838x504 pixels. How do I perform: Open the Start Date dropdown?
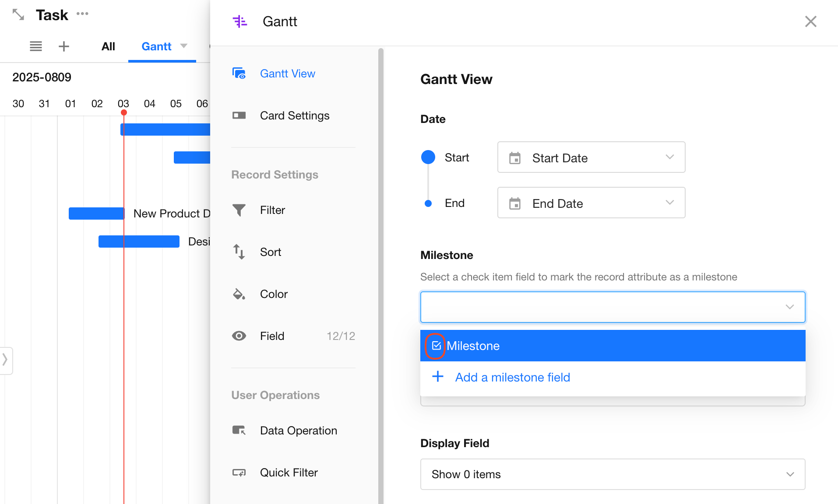click(x=591, y=157)
